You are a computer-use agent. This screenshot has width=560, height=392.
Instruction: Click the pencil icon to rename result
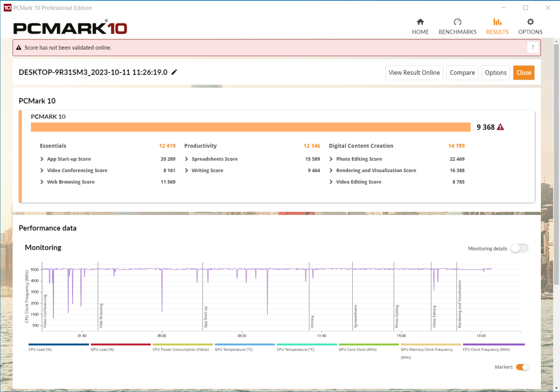(x=175, y=72)
